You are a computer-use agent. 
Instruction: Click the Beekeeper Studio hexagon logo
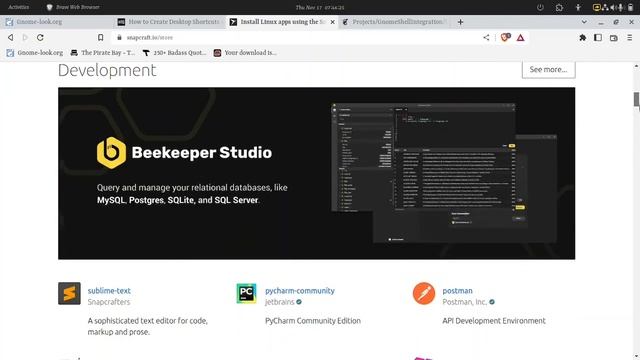[111, 153]
